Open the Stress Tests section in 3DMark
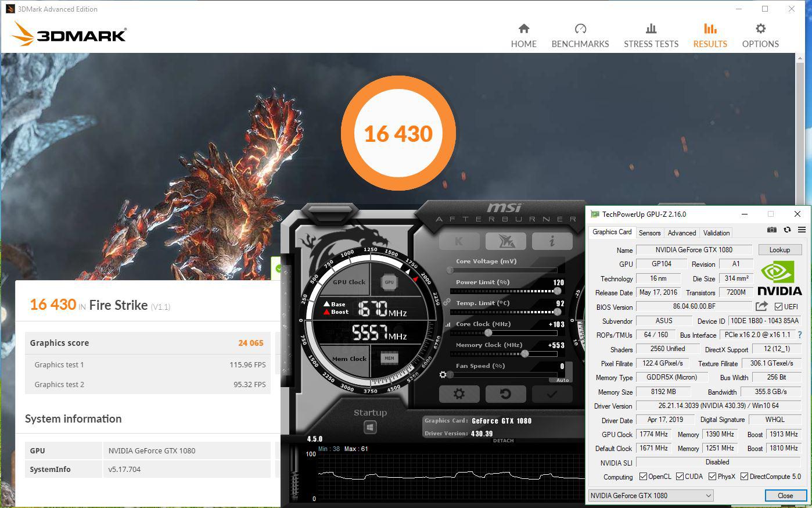This screenshot has height=508, width=812. point(651,35)
